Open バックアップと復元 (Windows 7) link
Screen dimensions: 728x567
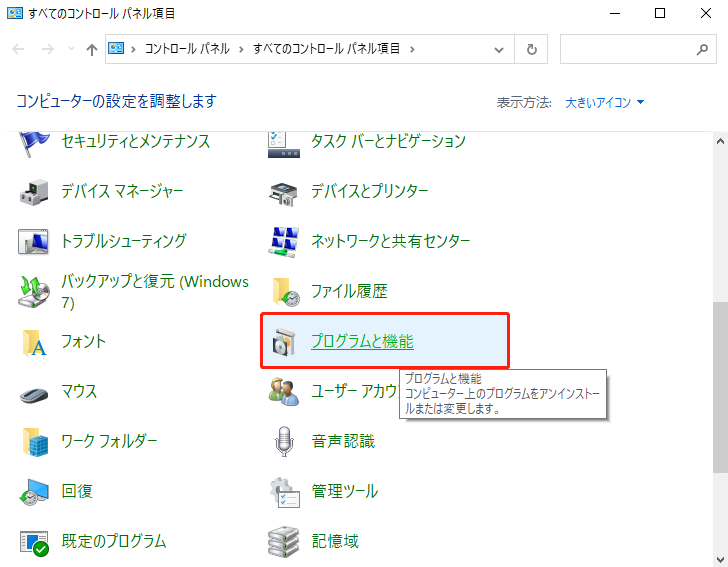tap(155, 292)
